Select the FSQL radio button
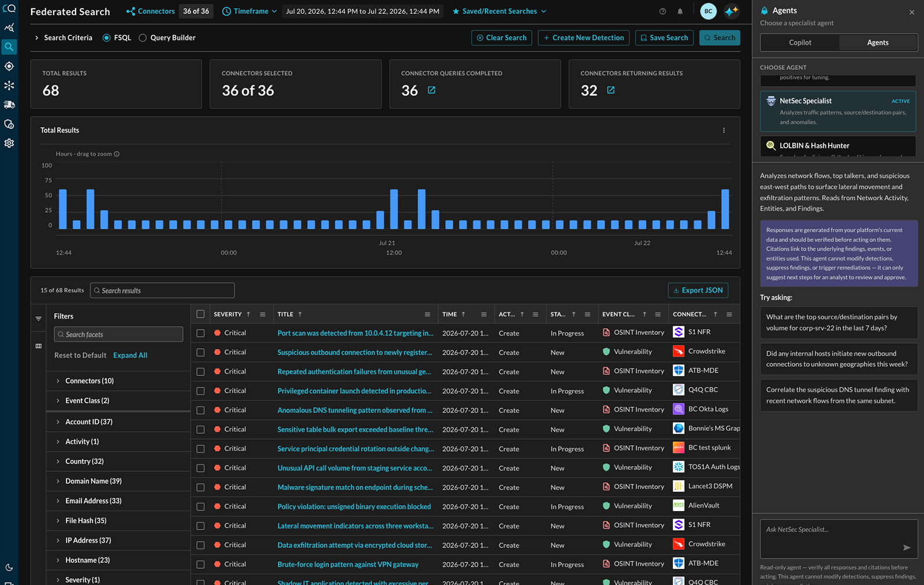 (x=106, y=38)
